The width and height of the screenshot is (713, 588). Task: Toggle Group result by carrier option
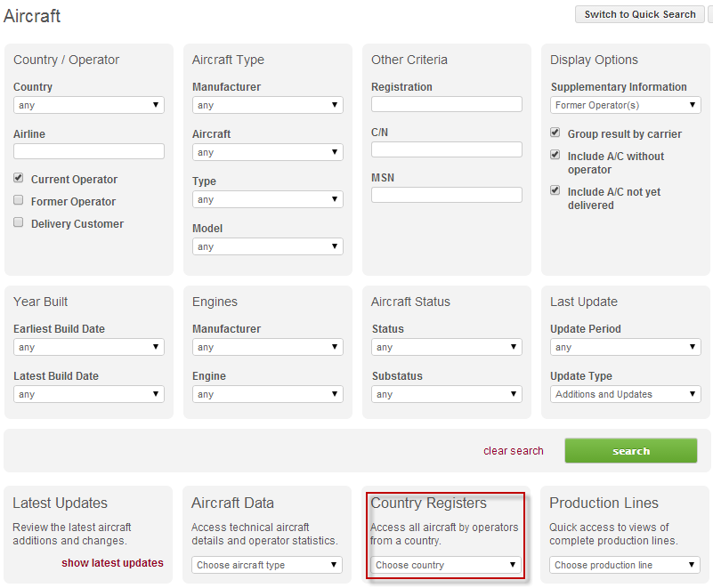[556, 133]
